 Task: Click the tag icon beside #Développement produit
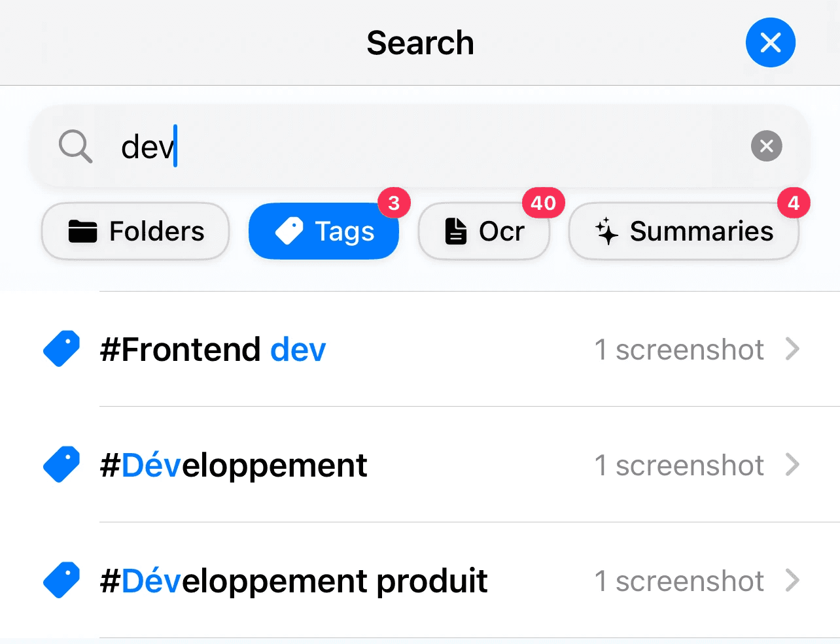click(61, 580)
